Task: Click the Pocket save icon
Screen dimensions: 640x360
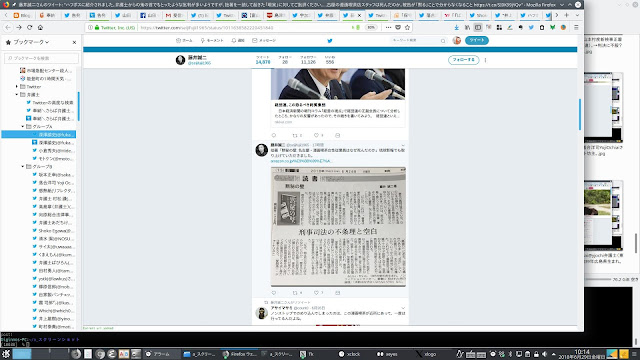Action: coord(398,27)
